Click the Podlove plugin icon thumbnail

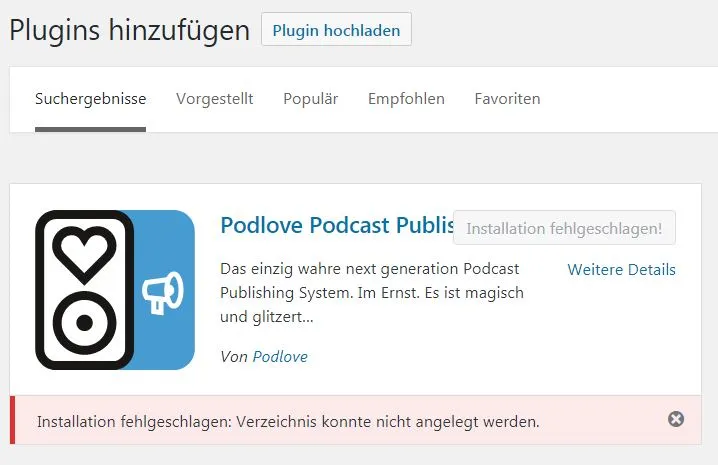click(x=115, y=290)
